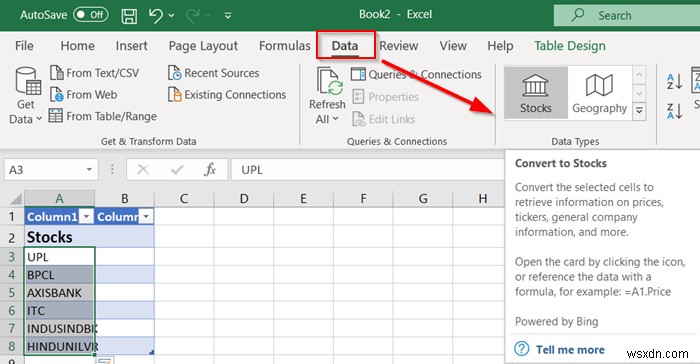Switch to the Review tab
The width and height of the screenshot is (700, 364).
399,46
